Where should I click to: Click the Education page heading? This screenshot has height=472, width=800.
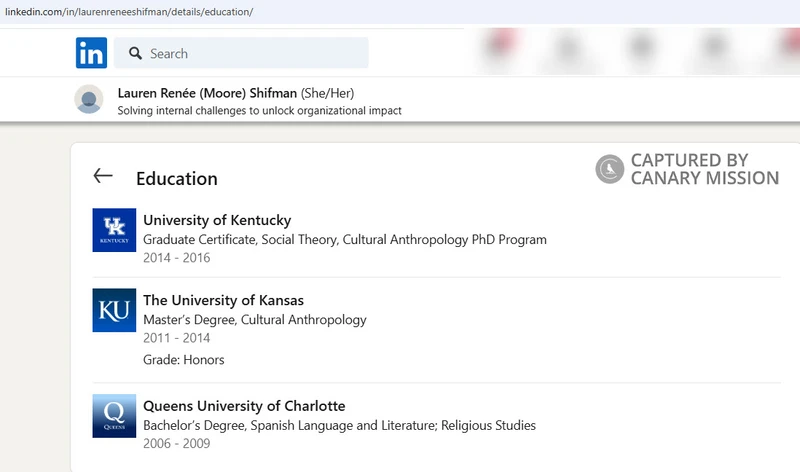tap(177, 179)
